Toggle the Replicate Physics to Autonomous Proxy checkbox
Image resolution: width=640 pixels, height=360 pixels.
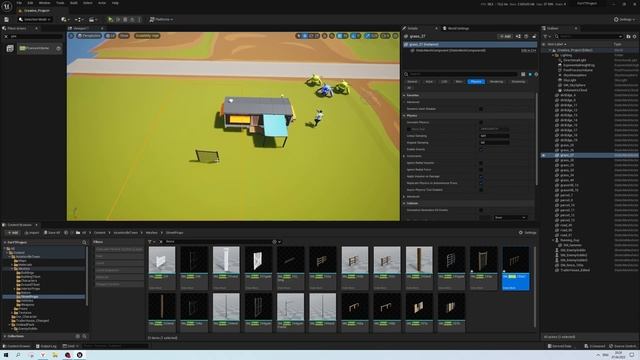click(x=481, y=183)
